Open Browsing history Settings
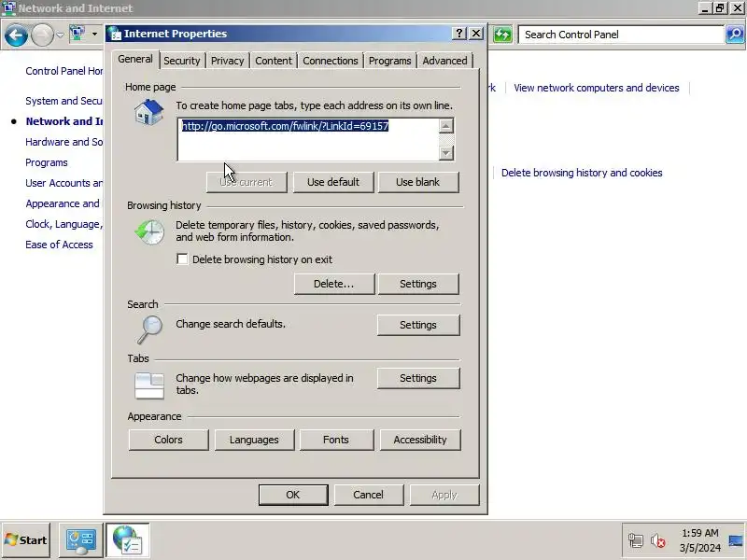747x560 pixels. point(417,284)
